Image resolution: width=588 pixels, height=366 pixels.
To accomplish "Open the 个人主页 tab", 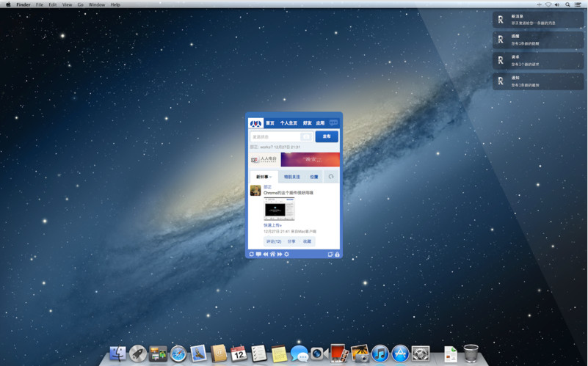I will click(x=288, y=123).
